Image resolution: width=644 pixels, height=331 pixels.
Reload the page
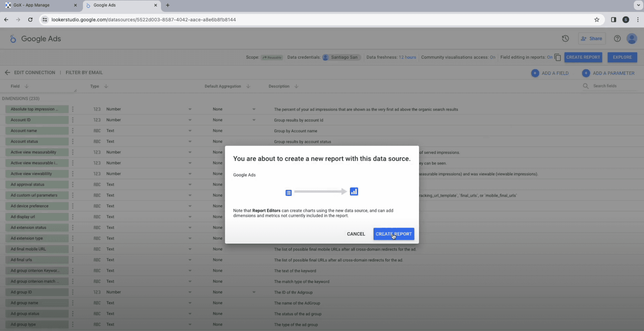click(x=30, y=20)
